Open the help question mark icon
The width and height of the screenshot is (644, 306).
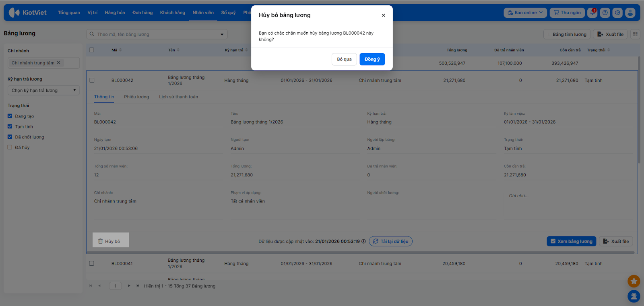(605, 12)
